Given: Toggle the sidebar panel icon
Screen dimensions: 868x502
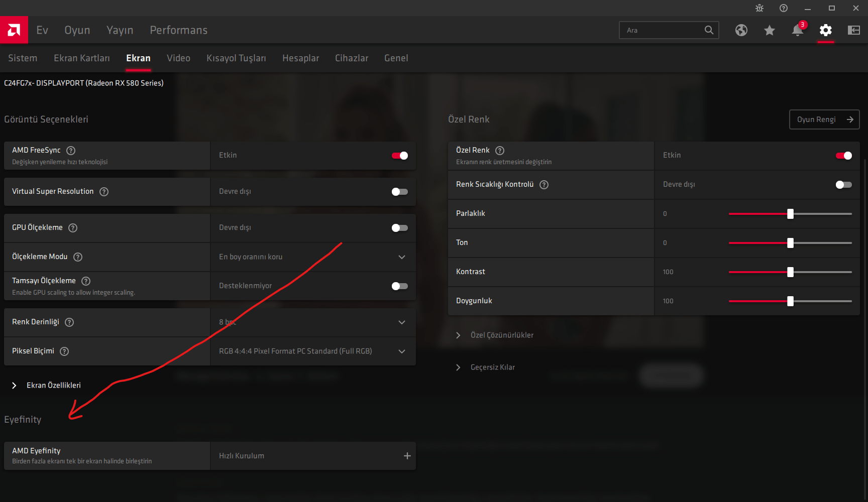Looking at the screenshot, I should click(x=854, y=30).
